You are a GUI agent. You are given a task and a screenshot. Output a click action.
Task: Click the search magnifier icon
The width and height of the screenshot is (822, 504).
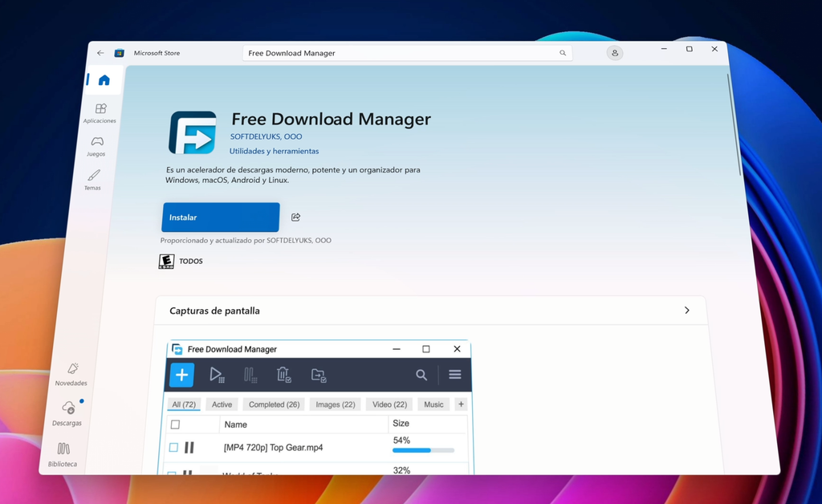click(563, 53)
